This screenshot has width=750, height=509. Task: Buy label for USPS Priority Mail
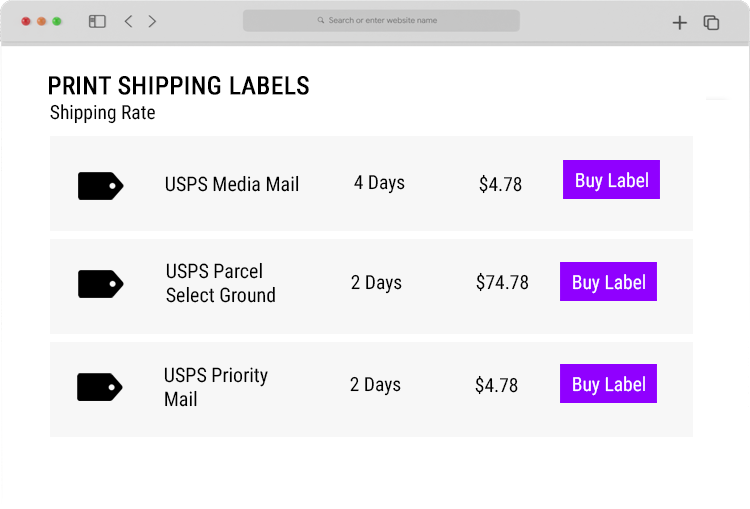coord(608,384)
